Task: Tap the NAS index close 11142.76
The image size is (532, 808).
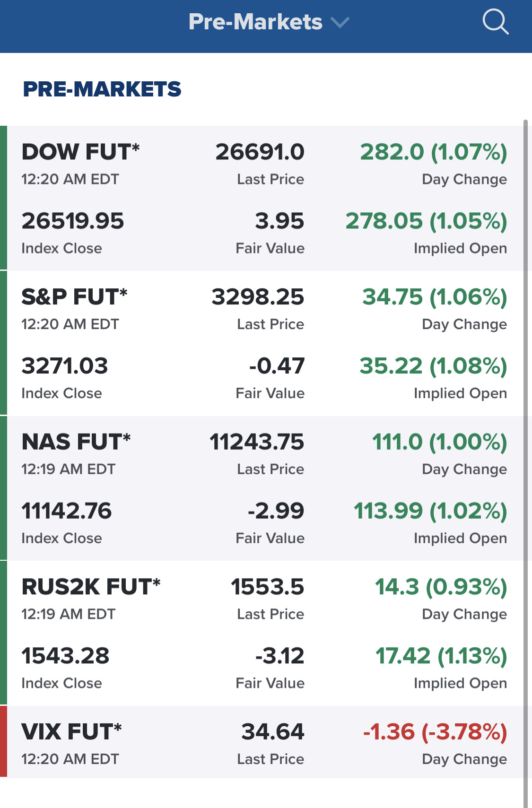Action: click(67, 511)
